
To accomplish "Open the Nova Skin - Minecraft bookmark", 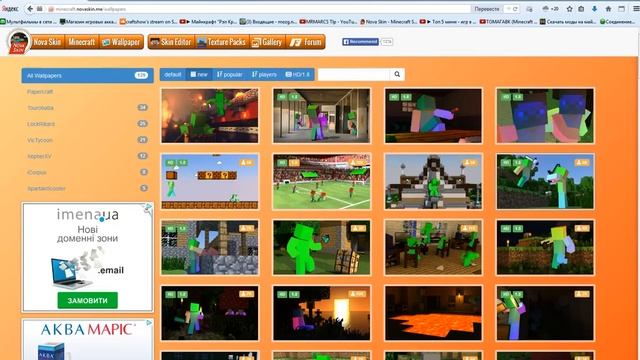I will pyautogui.click(x=388, y=22).
